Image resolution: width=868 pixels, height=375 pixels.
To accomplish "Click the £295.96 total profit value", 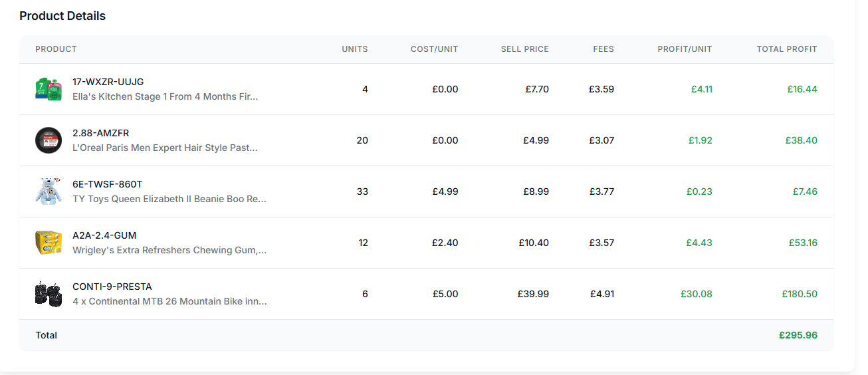I will [x=798, y=335].
